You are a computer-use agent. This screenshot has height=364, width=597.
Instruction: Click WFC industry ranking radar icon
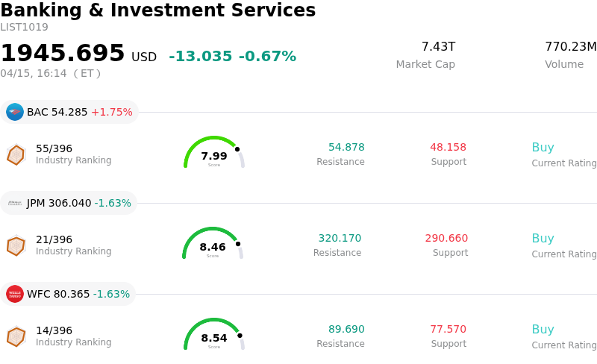point(16,336)
